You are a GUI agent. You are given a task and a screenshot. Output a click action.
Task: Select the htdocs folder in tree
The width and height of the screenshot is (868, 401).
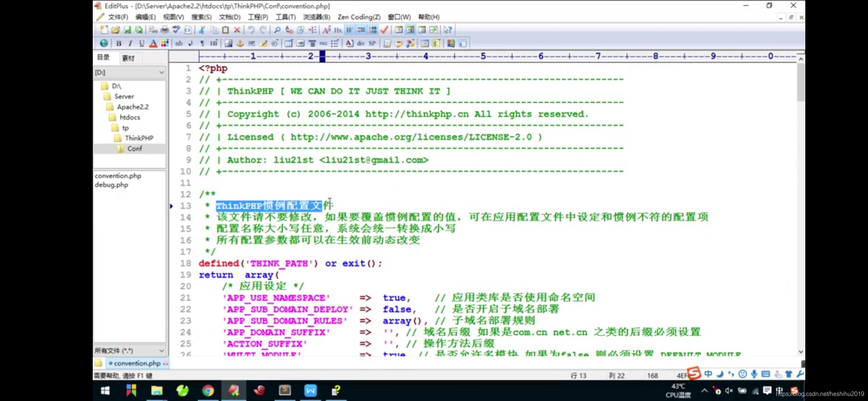tap(129, 117)
